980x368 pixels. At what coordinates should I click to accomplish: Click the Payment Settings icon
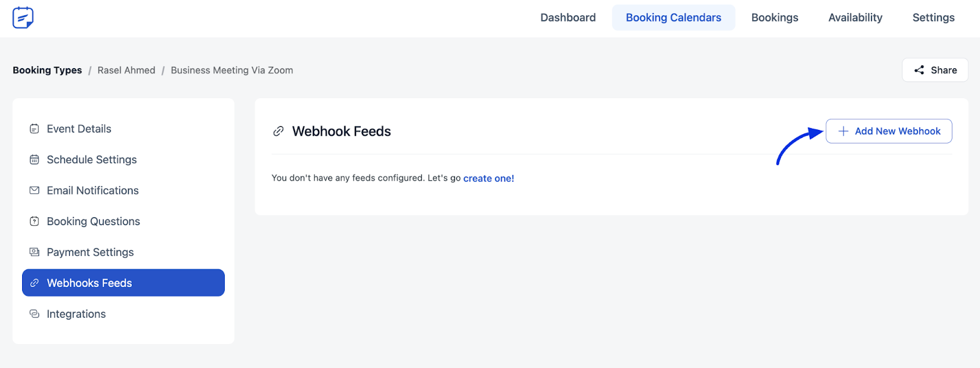(34, 252)
